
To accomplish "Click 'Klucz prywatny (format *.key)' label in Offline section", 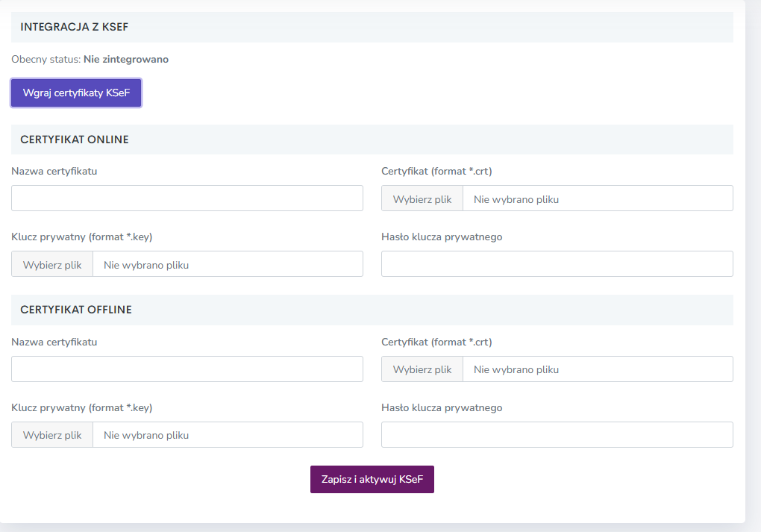I will pyautogui.click(x=82, y=407).
